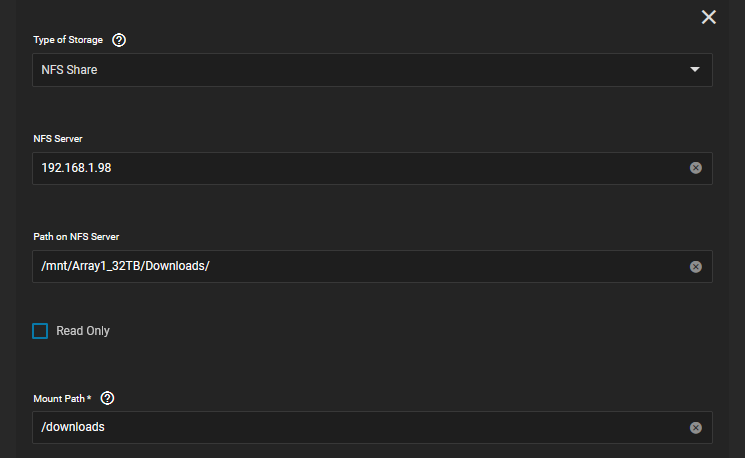Clear the Path on NFS Server field
The image size is (745, 458).
(696, 267)
